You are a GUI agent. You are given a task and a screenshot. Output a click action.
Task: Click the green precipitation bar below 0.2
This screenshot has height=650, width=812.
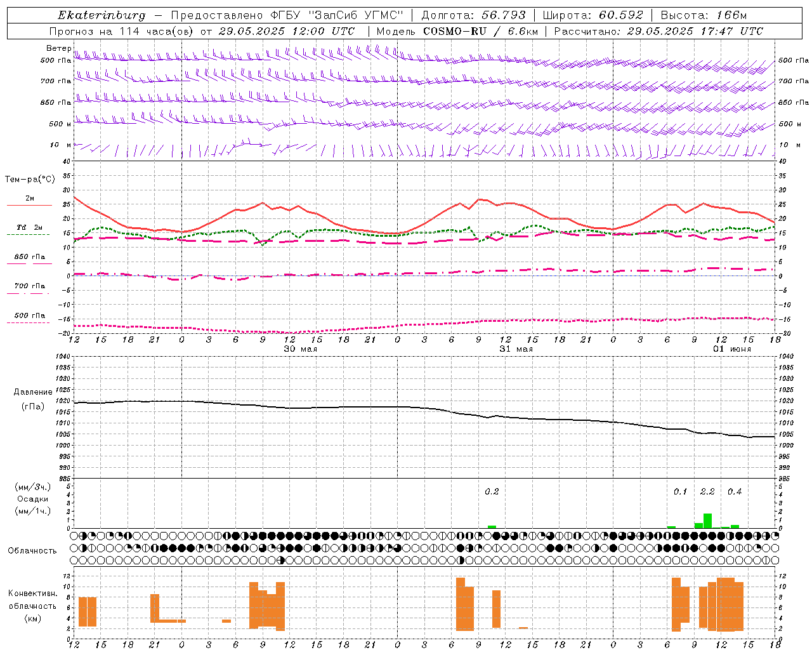492,527
